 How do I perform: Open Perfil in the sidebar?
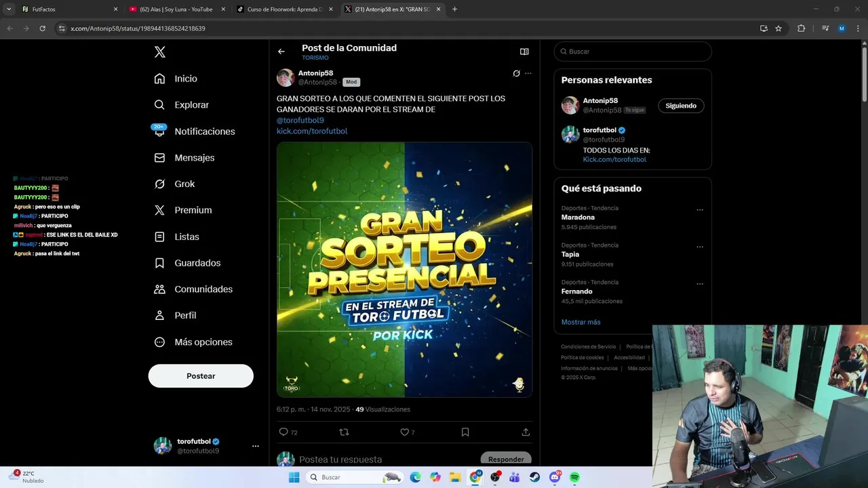click(175, 316)
